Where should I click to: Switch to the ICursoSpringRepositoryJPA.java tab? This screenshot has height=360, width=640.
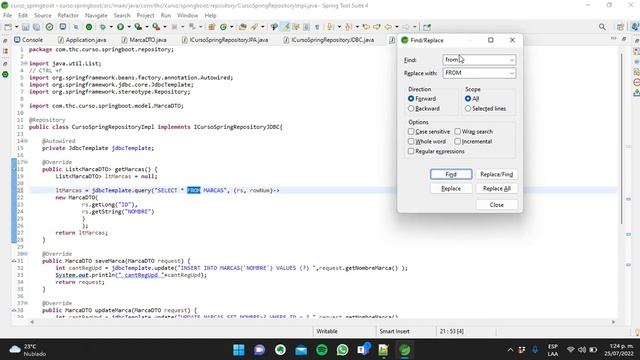[225, 40]
